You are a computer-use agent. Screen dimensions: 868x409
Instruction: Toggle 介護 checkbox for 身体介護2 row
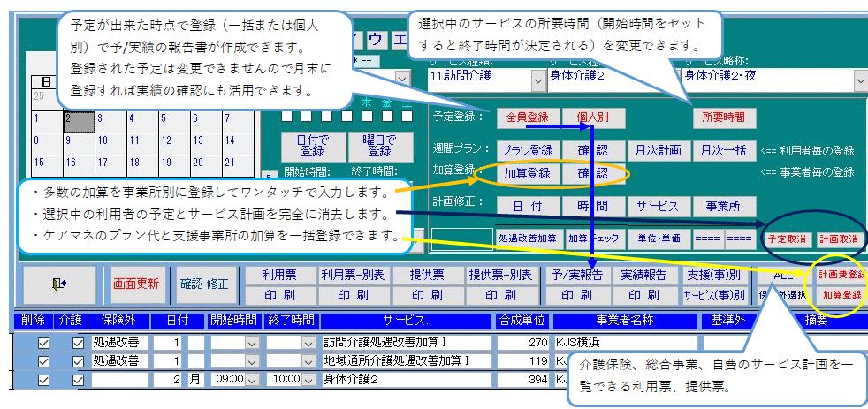coord(79,380)
